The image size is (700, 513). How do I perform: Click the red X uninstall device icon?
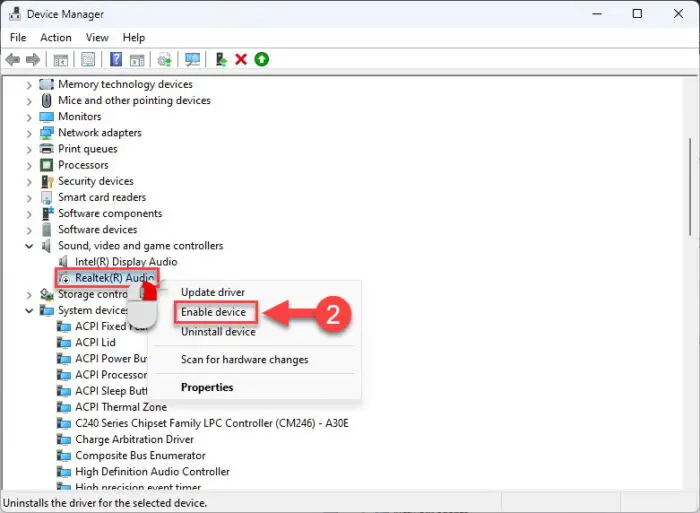point(241,60)
